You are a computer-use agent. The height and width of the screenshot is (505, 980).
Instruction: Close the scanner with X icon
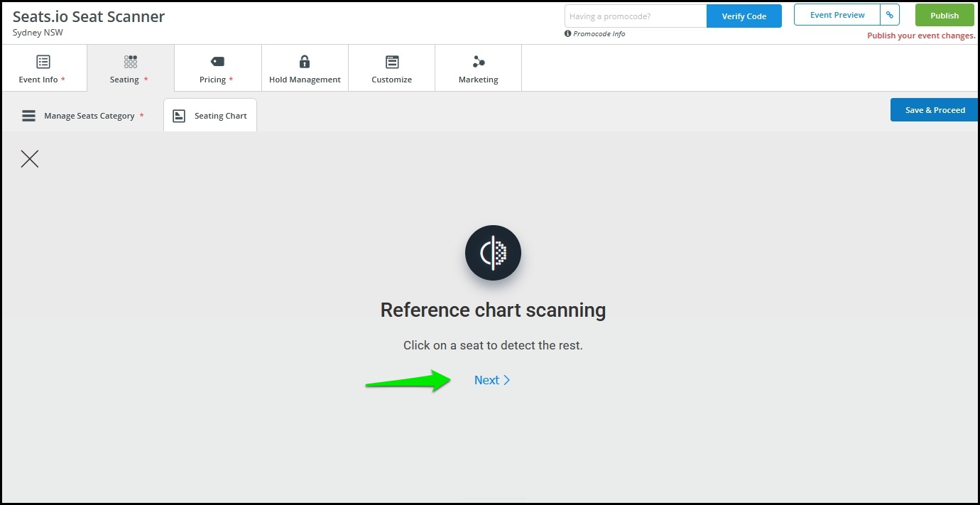(x=30, y=158)
